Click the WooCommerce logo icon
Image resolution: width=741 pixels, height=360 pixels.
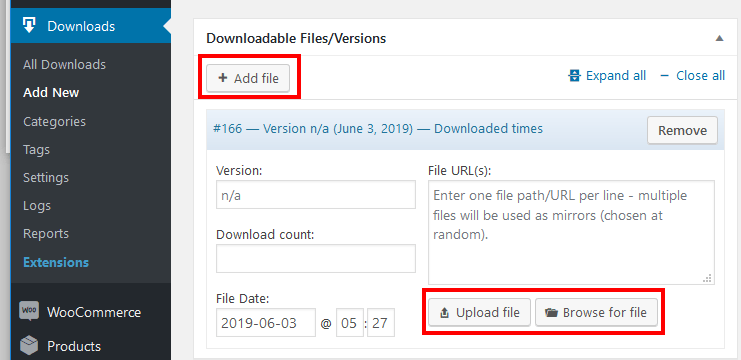click(x=29, y=312)
